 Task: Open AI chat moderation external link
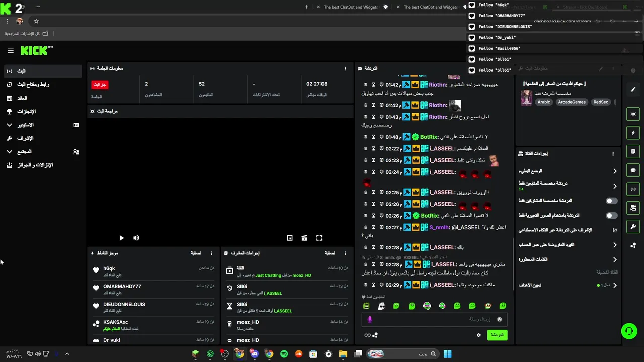[615, 230]
